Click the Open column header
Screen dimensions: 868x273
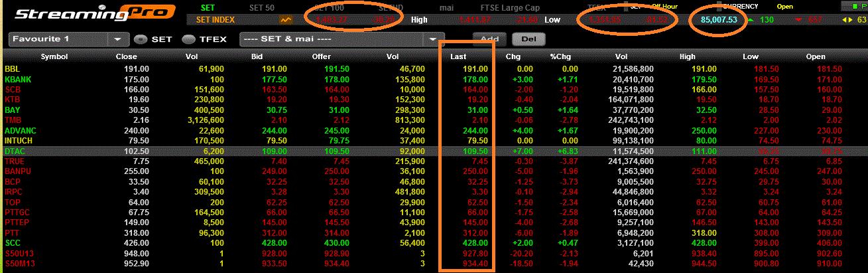click(x=816, y=56)
